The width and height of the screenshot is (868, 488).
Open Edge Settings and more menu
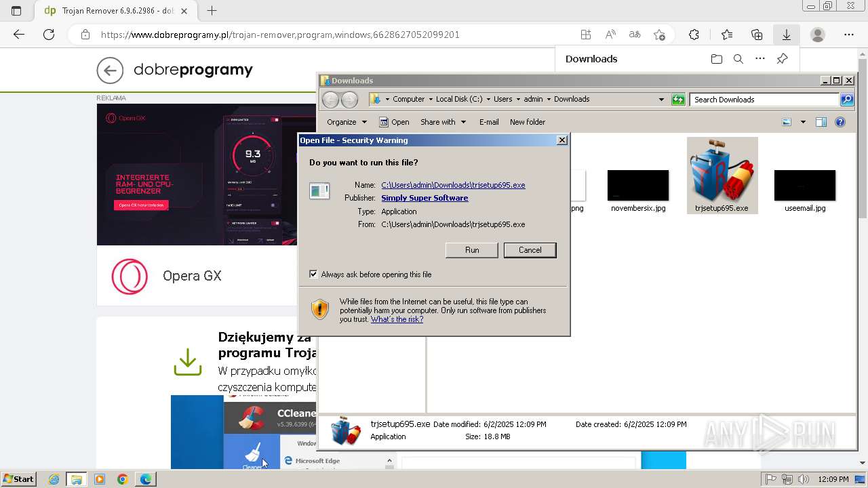tap(849, 35)
